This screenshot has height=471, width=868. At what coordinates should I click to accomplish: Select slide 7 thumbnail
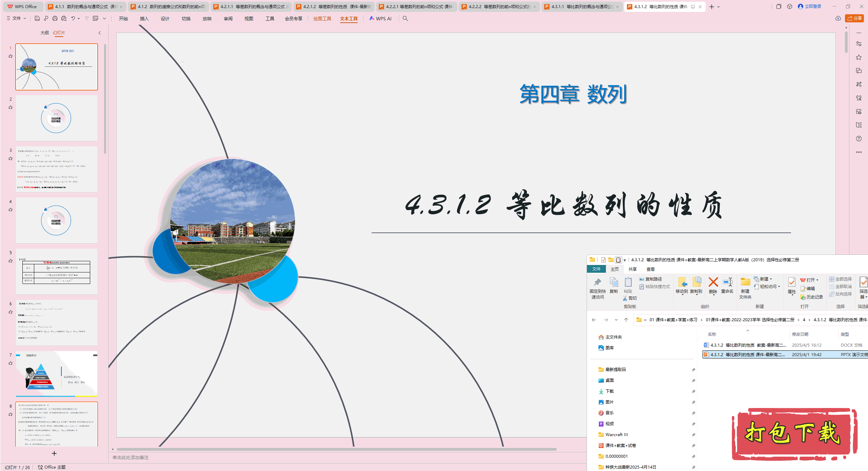[x=57, y=374]
